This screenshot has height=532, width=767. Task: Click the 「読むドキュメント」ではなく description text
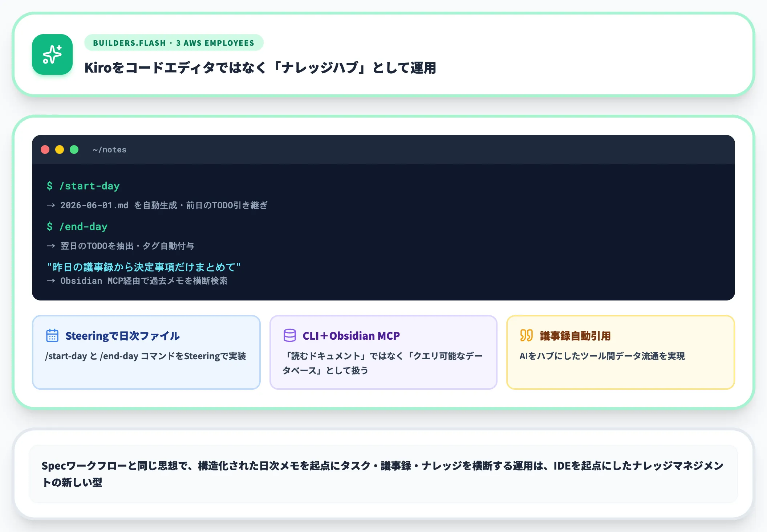(x=382, y=363)
